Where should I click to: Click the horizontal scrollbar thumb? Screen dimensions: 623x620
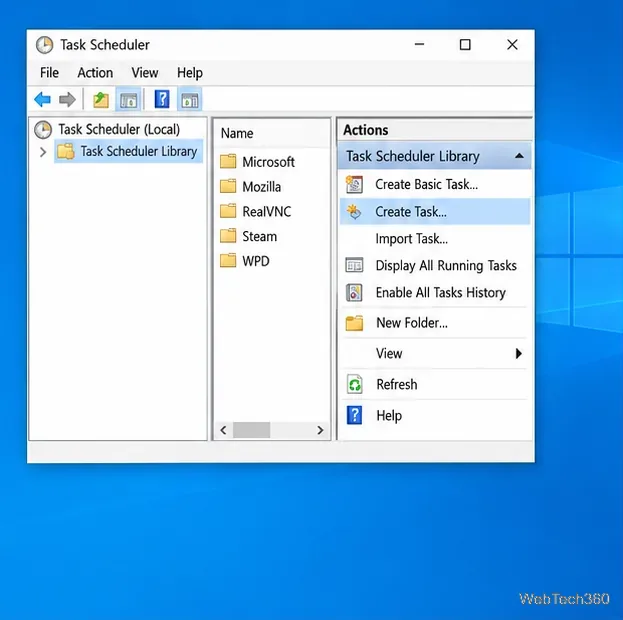point(252,430)
